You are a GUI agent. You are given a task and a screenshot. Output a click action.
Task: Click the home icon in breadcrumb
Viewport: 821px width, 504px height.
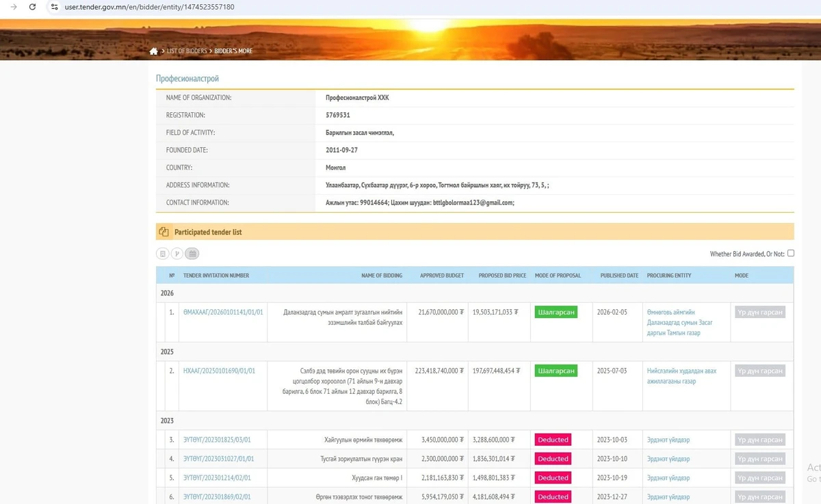[154, 51]
